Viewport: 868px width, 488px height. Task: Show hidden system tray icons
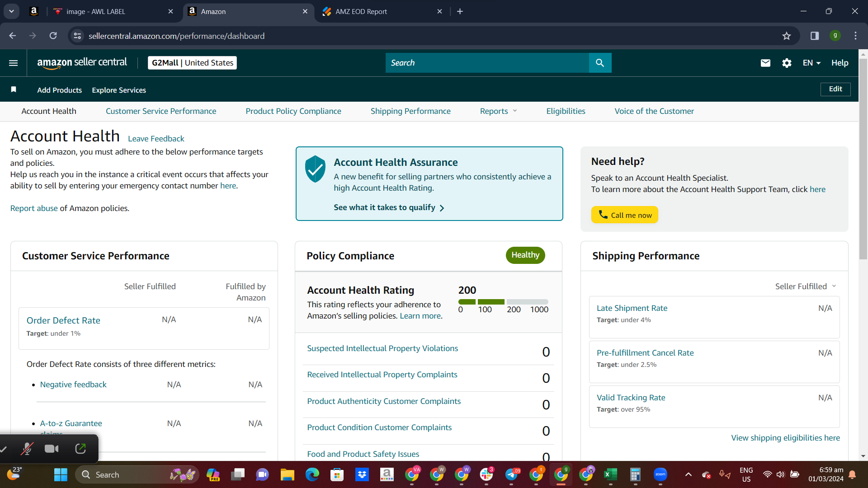tap(688, 474)
